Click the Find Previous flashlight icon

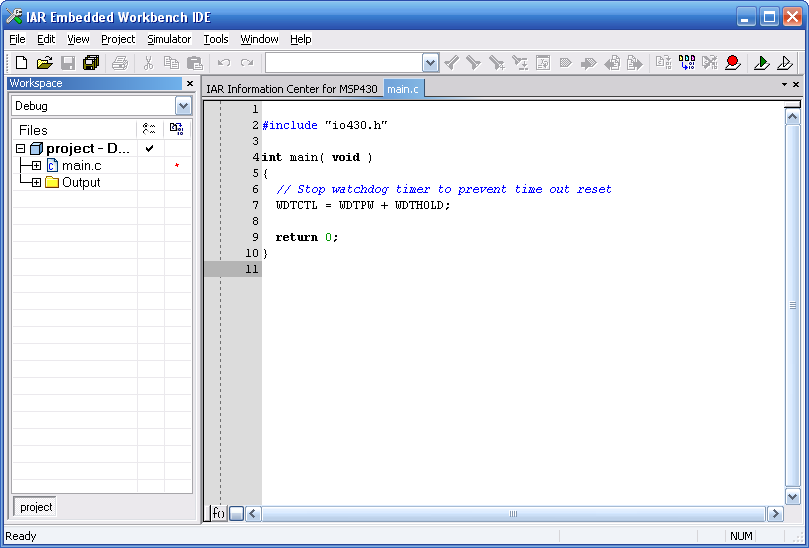(451, 63)
